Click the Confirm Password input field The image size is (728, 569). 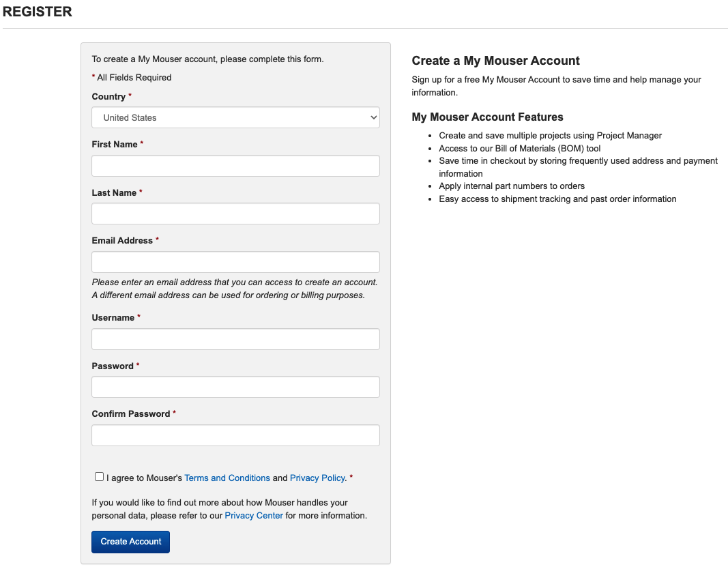(235, 435)
